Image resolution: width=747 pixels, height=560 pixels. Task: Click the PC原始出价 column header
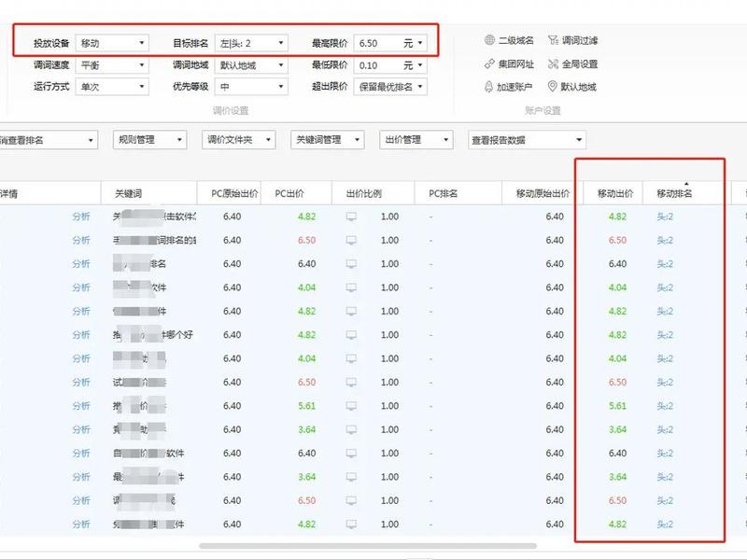229,193
